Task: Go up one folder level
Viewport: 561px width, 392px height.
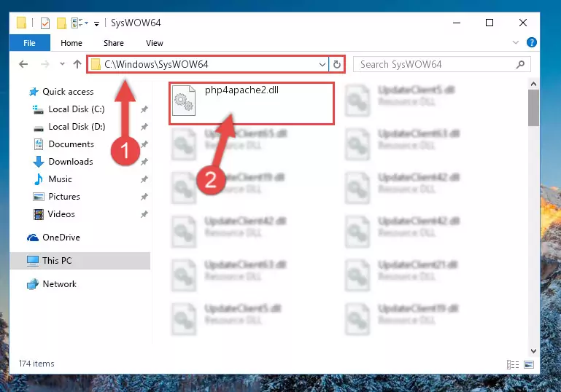Action: coord(77,64)
